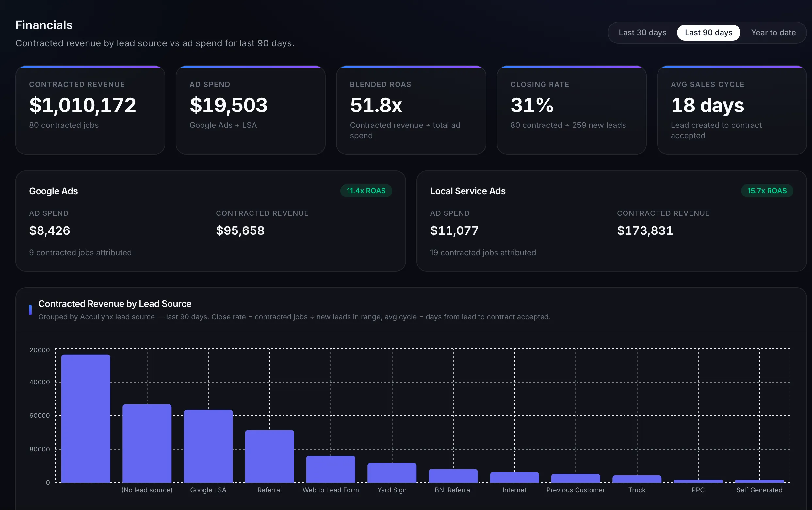Image resolution: width=812 pixels, height=510 pixels.
Task: Click the (No lead source) bar
Action: point(147,443)
